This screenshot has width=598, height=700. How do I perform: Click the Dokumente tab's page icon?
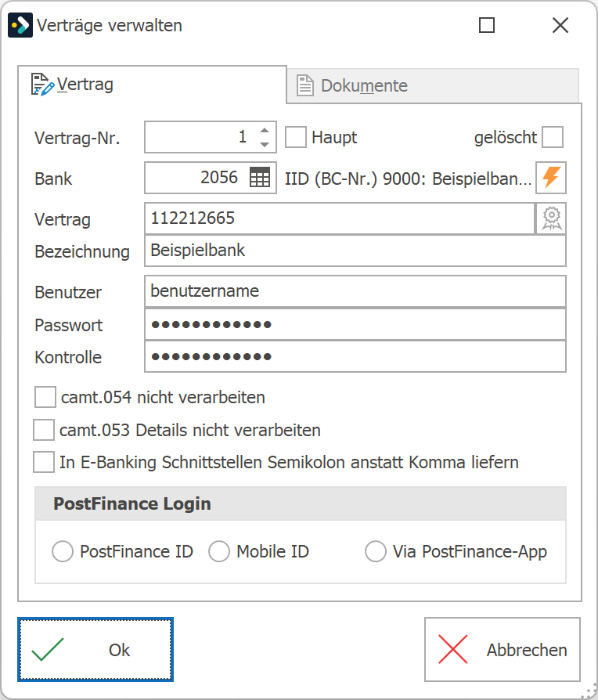pos(305,85)
